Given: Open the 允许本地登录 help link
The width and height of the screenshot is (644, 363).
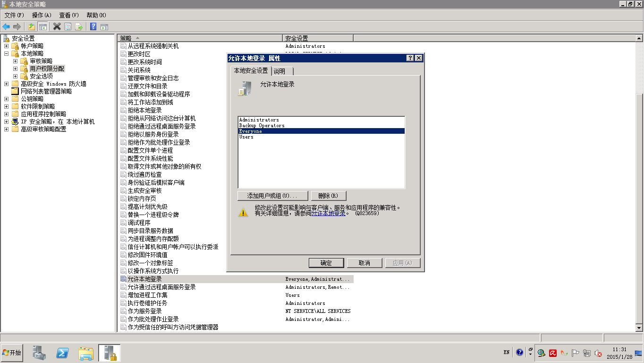Looking at the screenshot, I should point(329,214).
